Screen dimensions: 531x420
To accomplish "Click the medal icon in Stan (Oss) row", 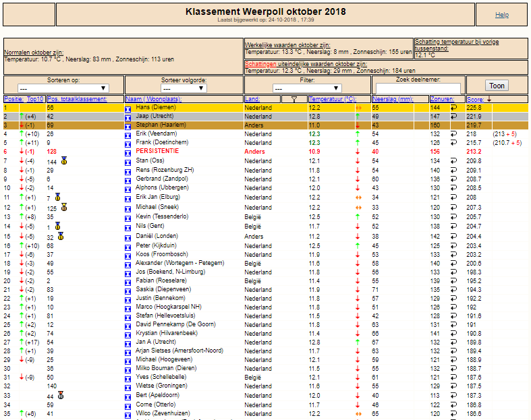I will point(64,160).
